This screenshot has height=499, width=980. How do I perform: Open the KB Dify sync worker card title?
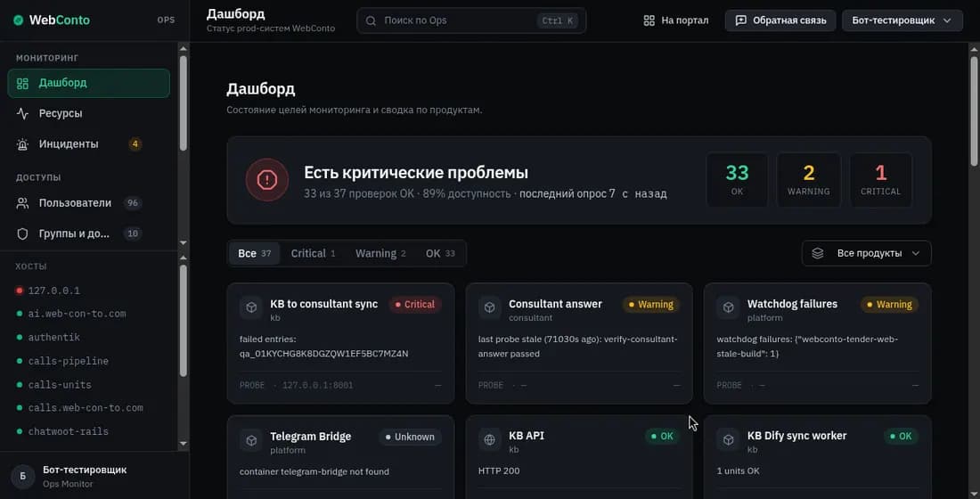[x=796, y=436]
